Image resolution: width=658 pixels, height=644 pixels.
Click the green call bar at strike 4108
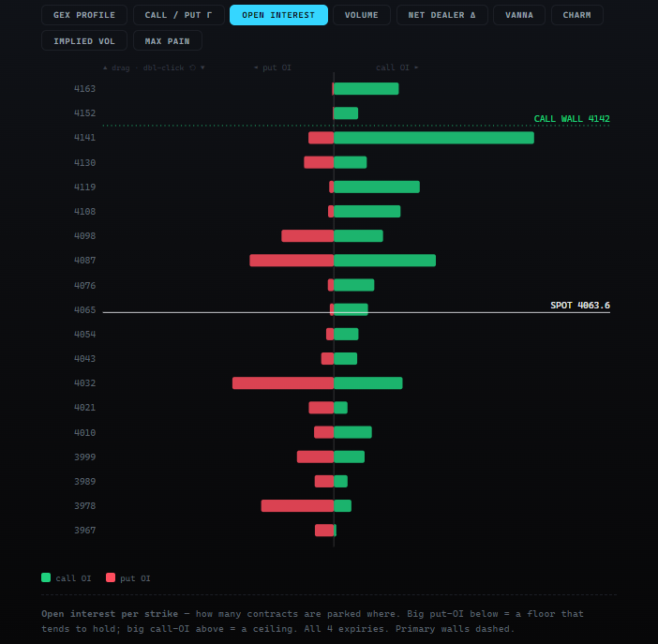[367, 212]
